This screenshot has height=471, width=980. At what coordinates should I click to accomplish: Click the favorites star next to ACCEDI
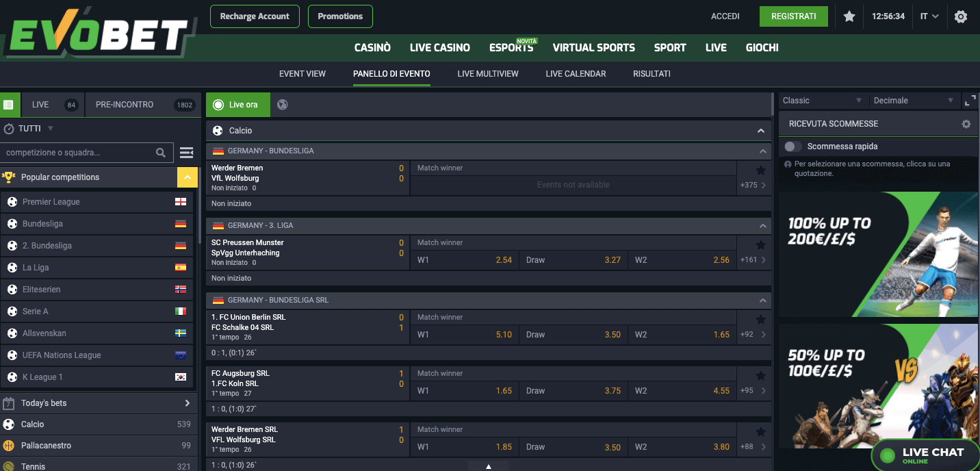point(849,16)
